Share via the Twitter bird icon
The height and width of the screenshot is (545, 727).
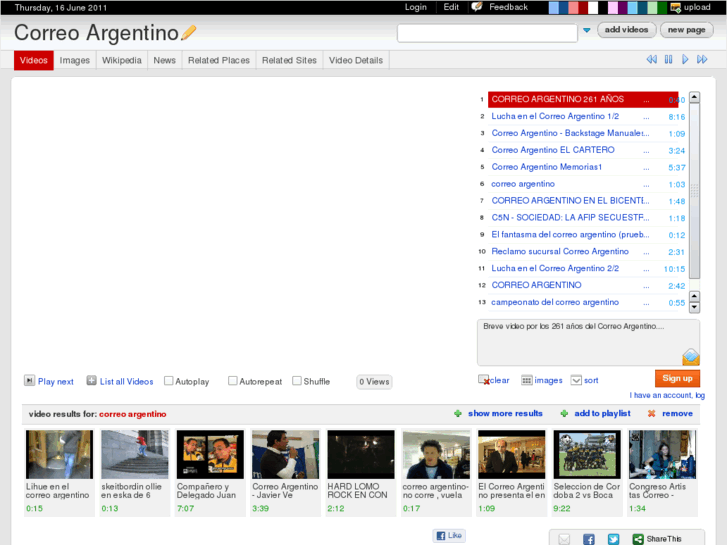pyautogui.click(x=613, y=539)
